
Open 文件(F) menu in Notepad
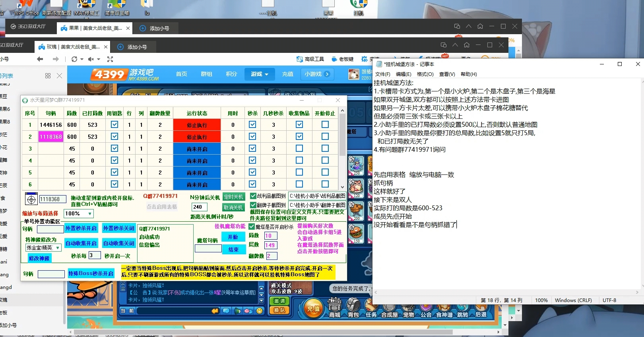382,74
